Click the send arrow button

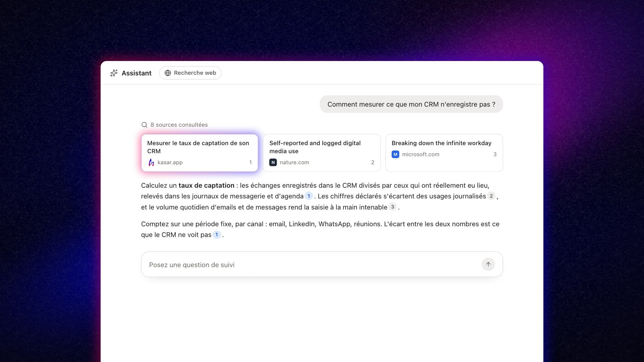pos(488,264)
